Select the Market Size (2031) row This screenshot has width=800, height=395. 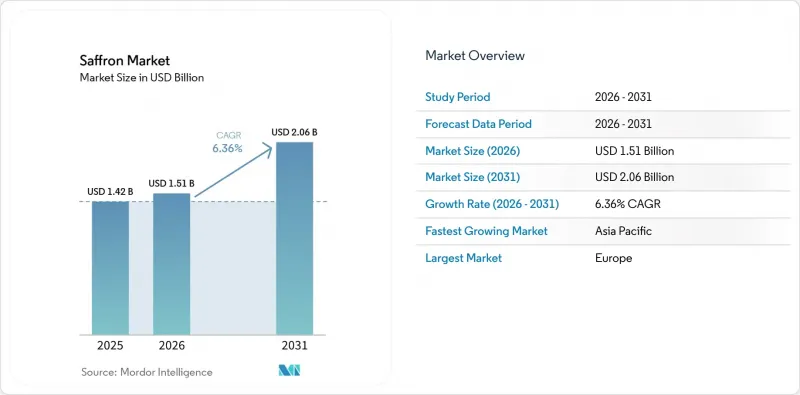[603, 177]
